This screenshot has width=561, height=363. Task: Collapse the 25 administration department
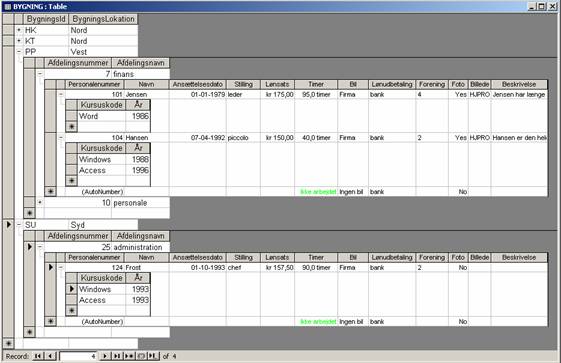pos(40,247)
